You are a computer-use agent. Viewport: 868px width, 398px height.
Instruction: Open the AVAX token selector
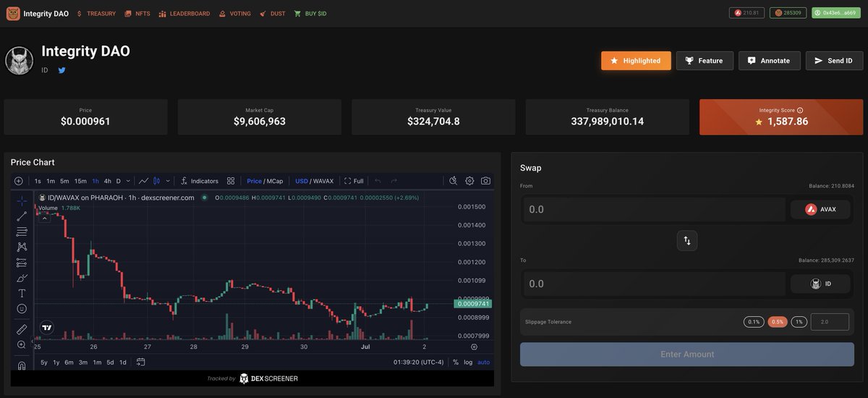tap(820, 209)
